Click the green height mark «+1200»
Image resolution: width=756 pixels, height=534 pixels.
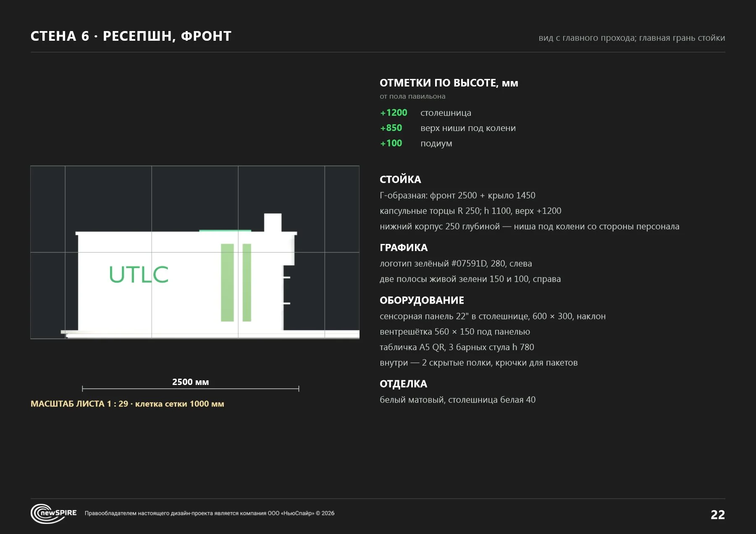pos(394,113)
